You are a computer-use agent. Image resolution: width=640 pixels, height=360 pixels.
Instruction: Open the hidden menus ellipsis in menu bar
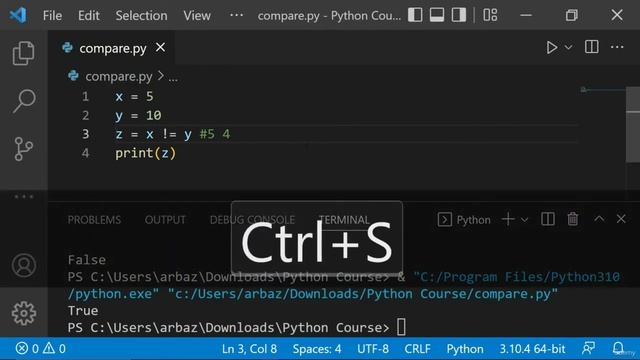tap(236, 15)
